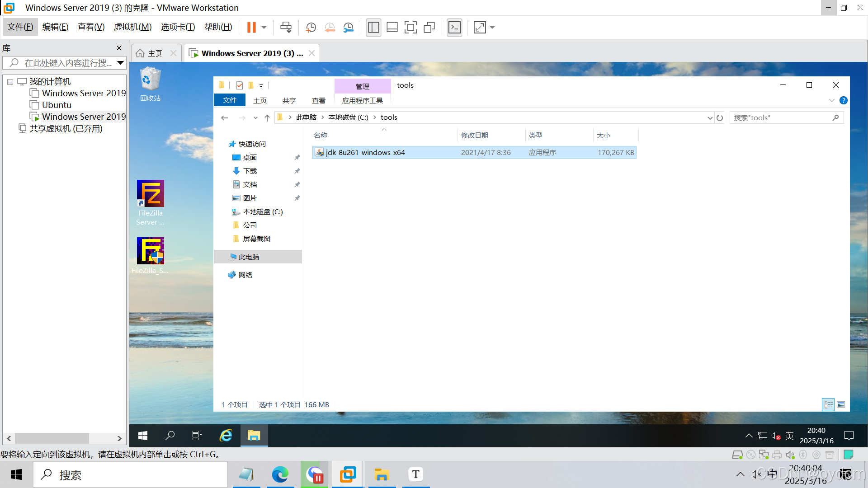The image size is (868, 488).
Task: Open the snapshot manager
Action: [x=348, y=27]
